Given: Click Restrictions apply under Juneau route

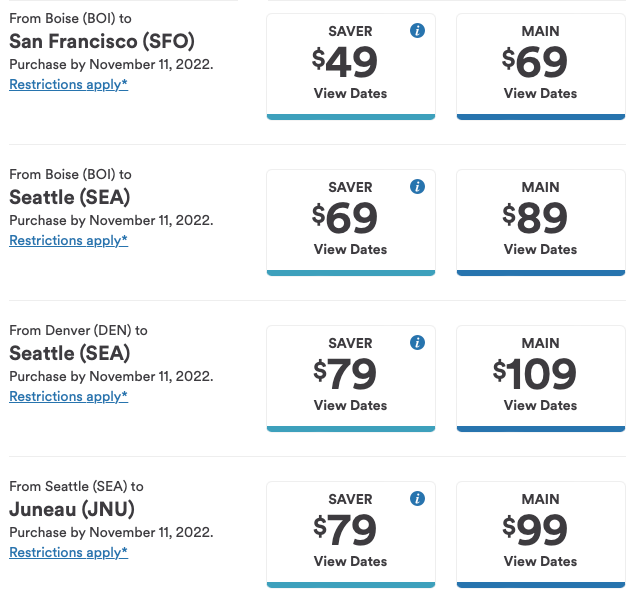Looking at the screenshot, I should coord(68,552).
